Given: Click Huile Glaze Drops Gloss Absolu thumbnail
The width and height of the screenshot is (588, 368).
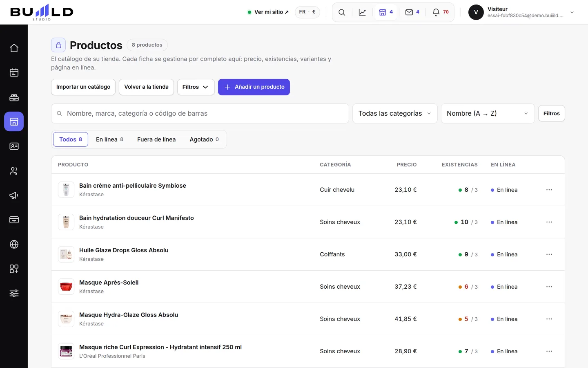Looking at the screenshot, I should 66,254.
